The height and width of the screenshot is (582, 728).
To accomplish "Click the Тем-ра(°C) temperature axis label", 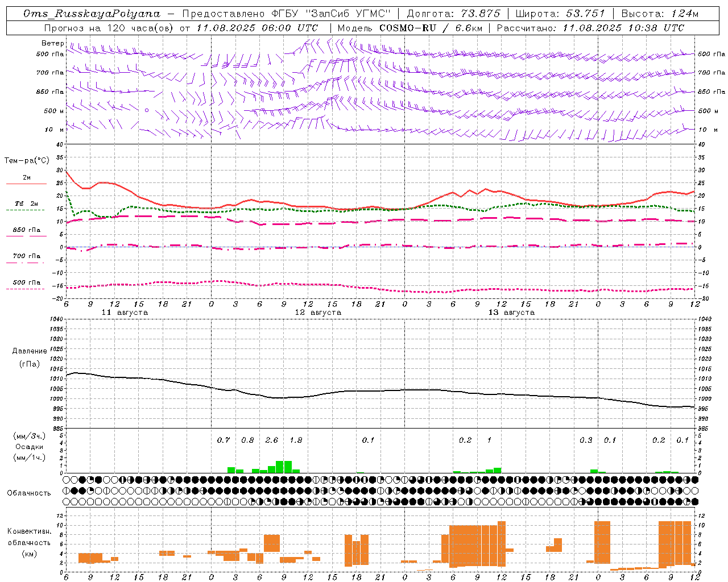I will pos(27,161).
